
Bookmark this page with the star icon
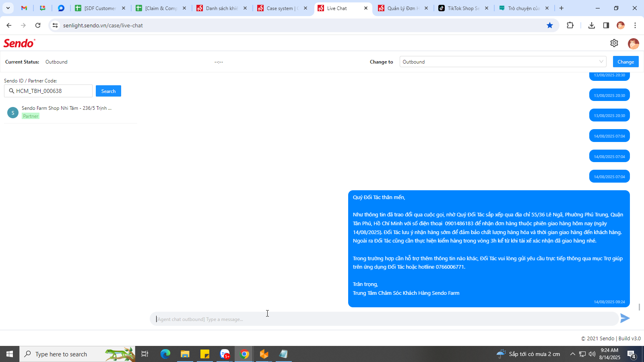click(x=550, y=25)
